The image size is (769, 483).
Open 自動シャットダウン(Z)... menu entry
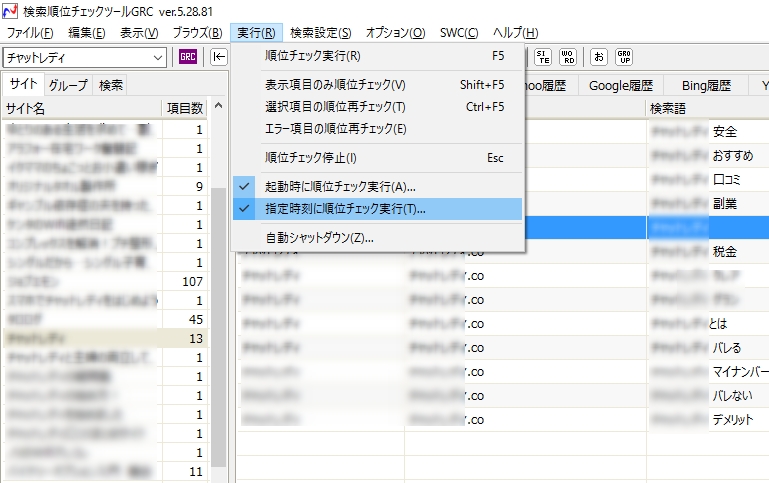(x=377, y=238)
